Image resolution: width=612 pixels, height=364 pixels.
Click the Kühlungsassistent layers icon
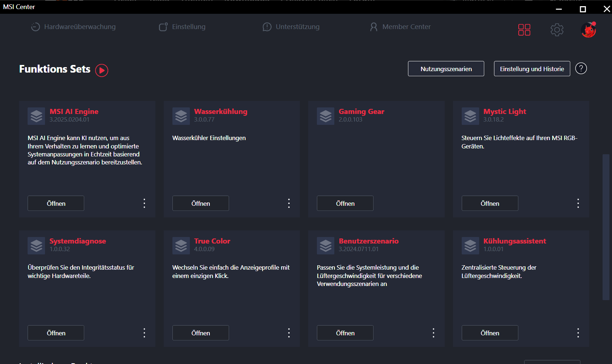[x=470, y=246]
